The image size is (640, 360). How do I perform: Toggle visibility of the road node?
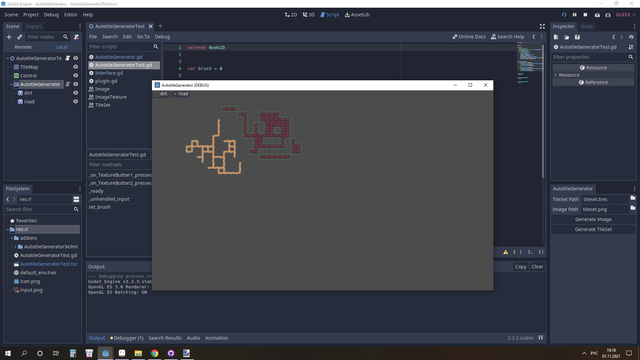click(76, 102)
